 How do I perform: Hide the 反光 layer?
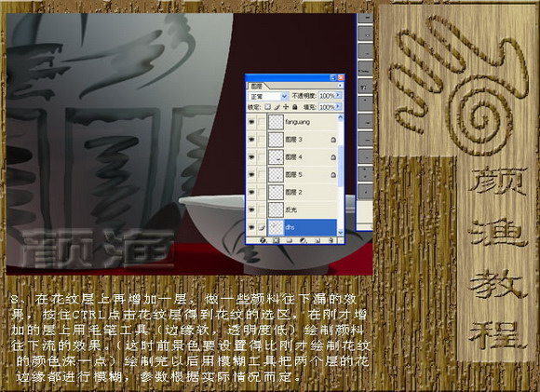[251, 210]
